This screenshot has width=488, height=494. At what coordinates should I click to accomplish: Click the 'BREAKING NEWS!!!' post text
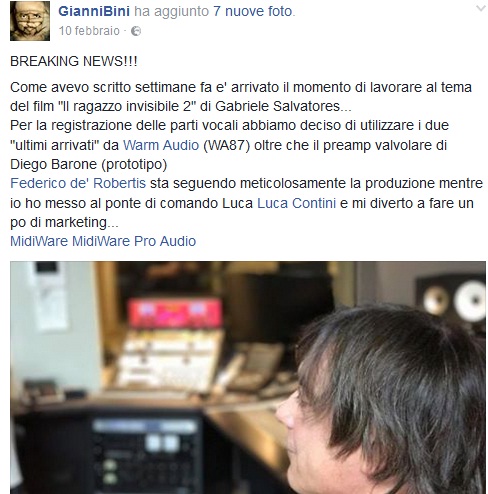[x=74, y=62]
